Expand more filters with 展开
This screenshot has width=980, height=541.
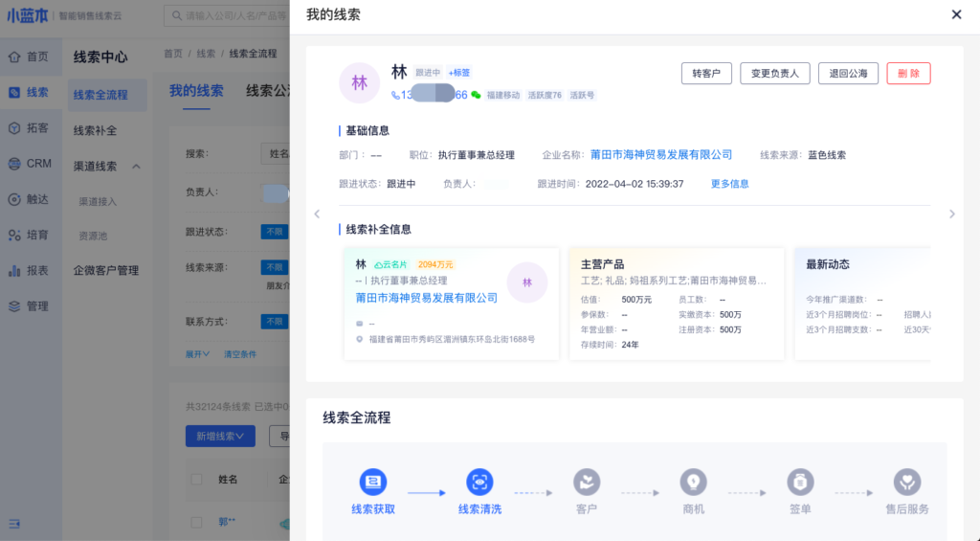tap(197, 353)
